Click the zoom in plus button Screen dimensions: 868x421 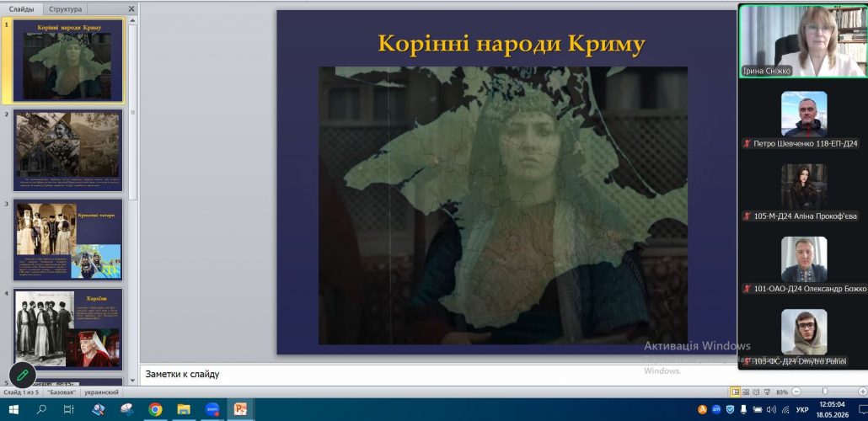(862, 392)
